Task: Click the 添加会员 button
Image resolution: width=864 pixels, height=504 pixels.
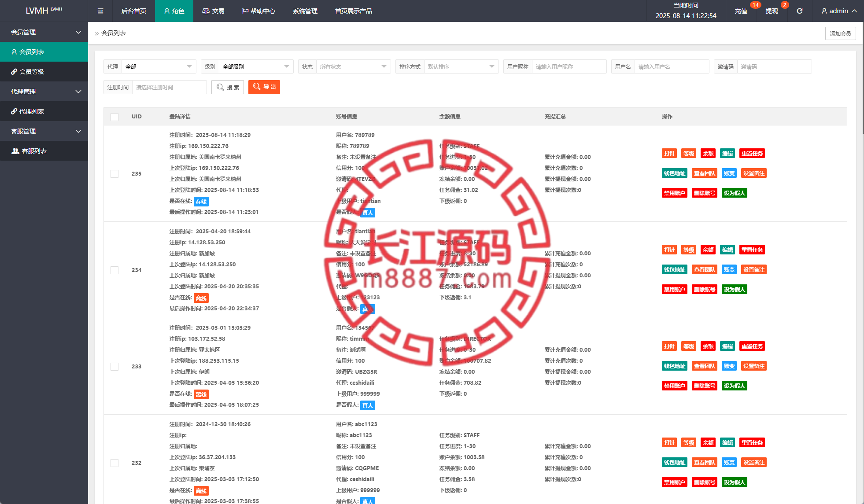Action: 841,33
